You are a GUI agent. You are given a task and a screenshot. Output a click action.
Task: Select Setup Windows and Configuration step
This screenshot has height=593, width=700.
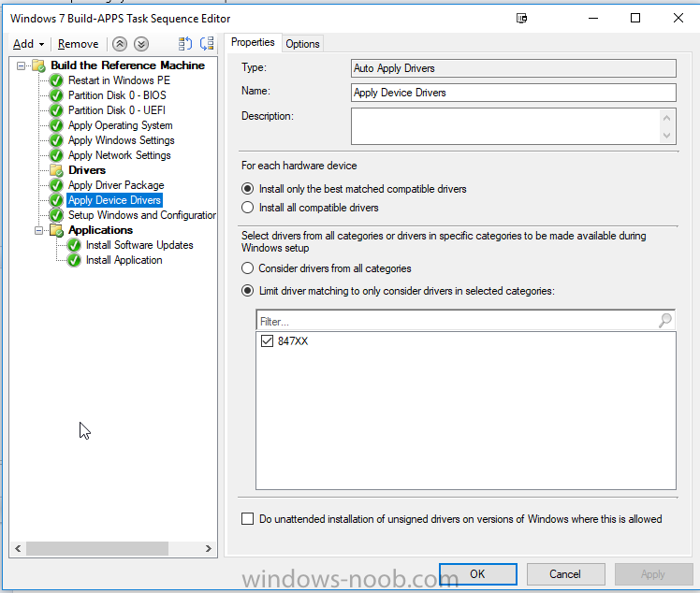click(142, 215)
